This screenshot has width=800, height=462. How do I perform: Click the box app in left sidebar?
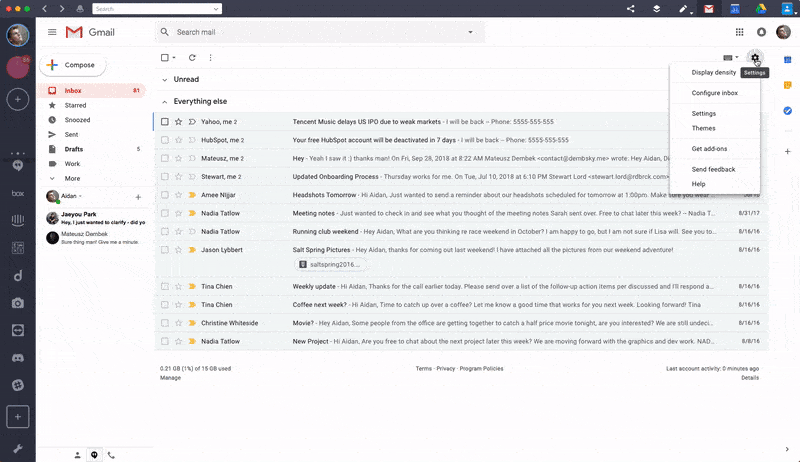click(18, 193)
